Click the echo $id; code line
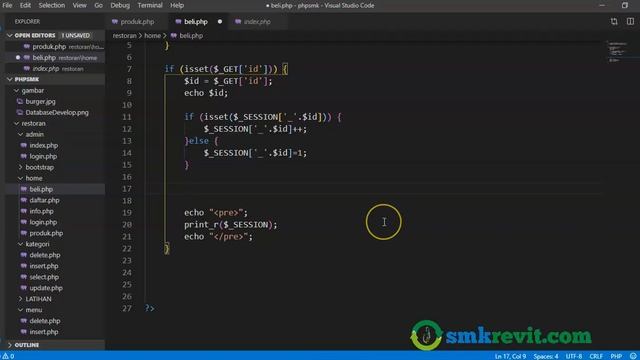Image resolution: width=640 pixels, height=360 pixels. 206,93
